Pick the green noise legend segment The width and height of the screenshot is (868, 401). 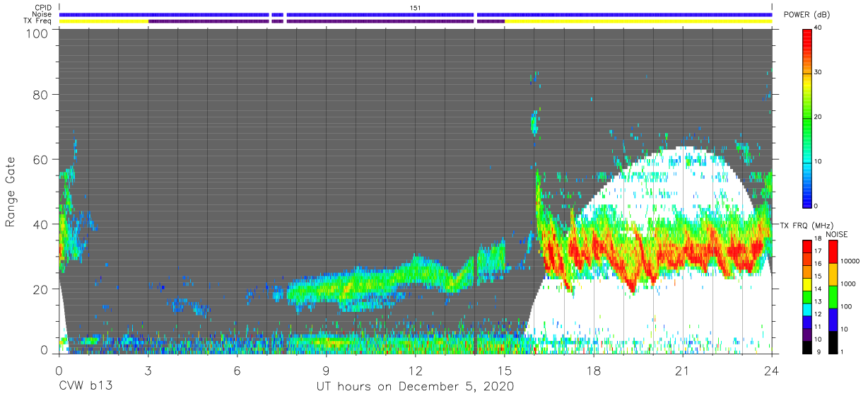coord(833,297)
